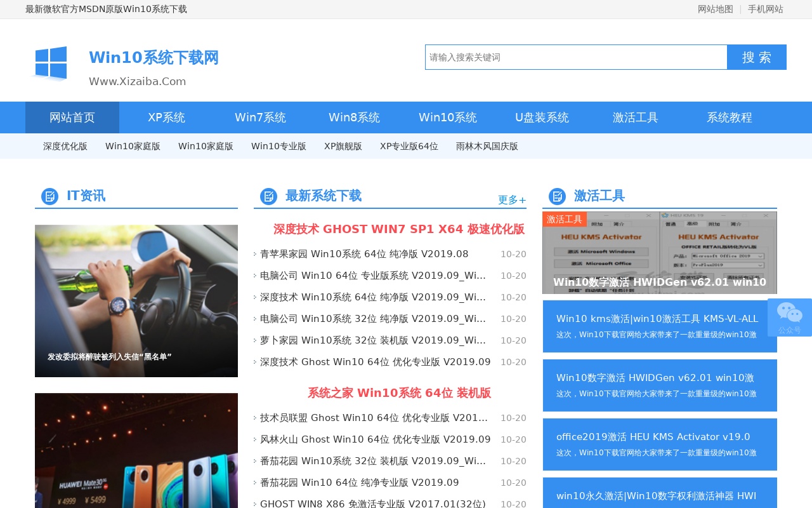This screenshot has width=812, height=508.
Task: Open the drunk driving news thumbnail
Action: coord(136,301)
